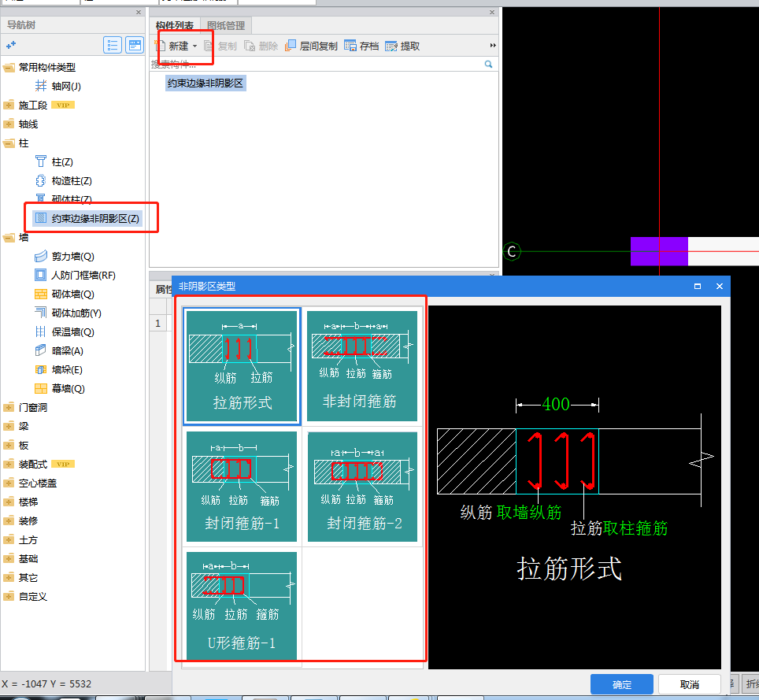This screenshot has width=759, height=700.
Task: Select 暗梁(A) hidden beam item
Action: pos(59,350)
